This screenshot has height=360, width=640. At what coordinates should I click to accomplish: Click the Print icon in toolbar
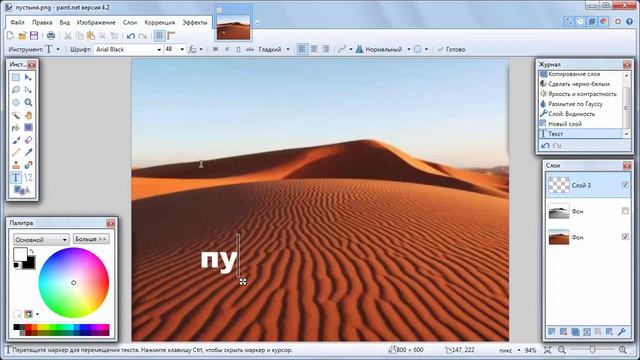click(51, 36)
